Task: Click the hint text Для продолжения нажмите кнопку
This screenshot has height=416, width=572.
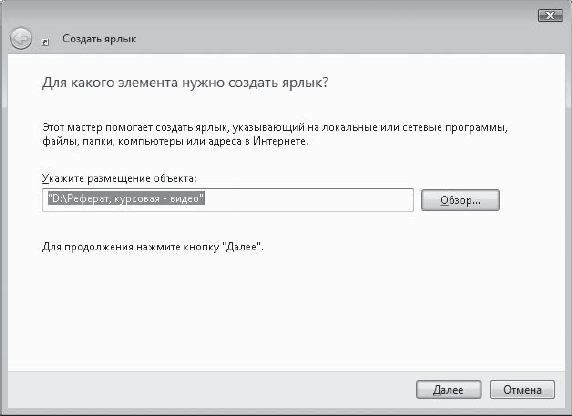Action: [x=131, y=247]
